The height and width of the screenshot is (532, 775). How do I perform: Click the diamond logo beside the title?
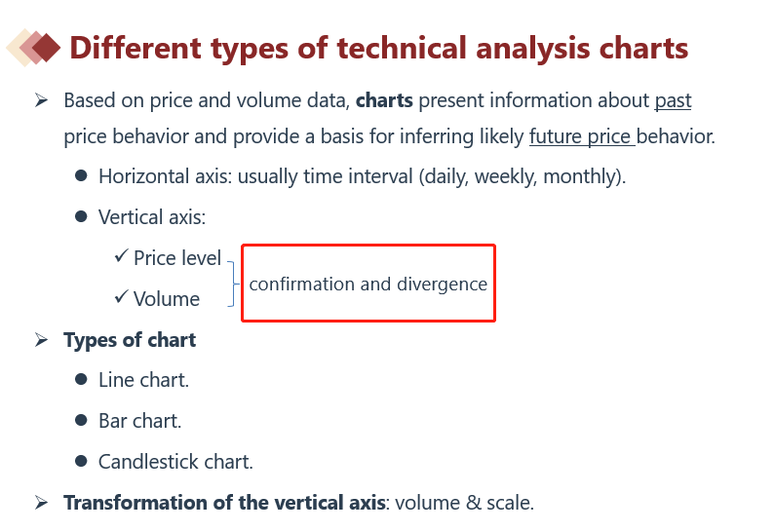click(33, 48)
